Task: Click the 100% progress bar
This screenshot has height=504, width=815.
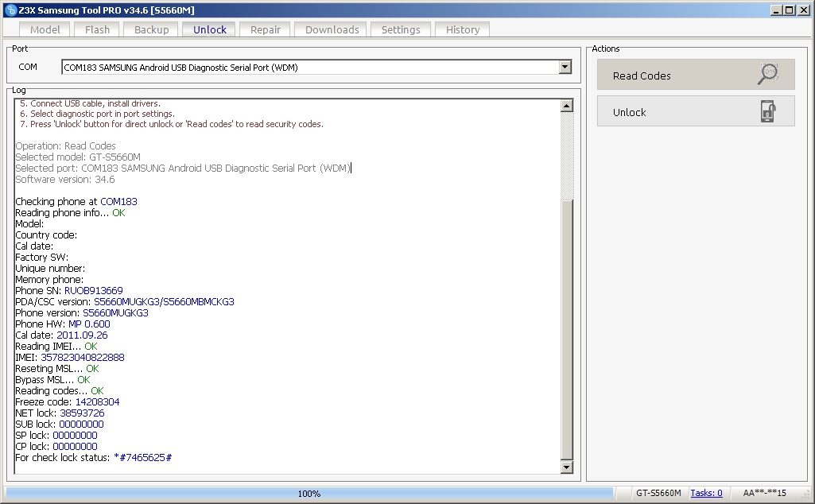Action: click(309, 493)
